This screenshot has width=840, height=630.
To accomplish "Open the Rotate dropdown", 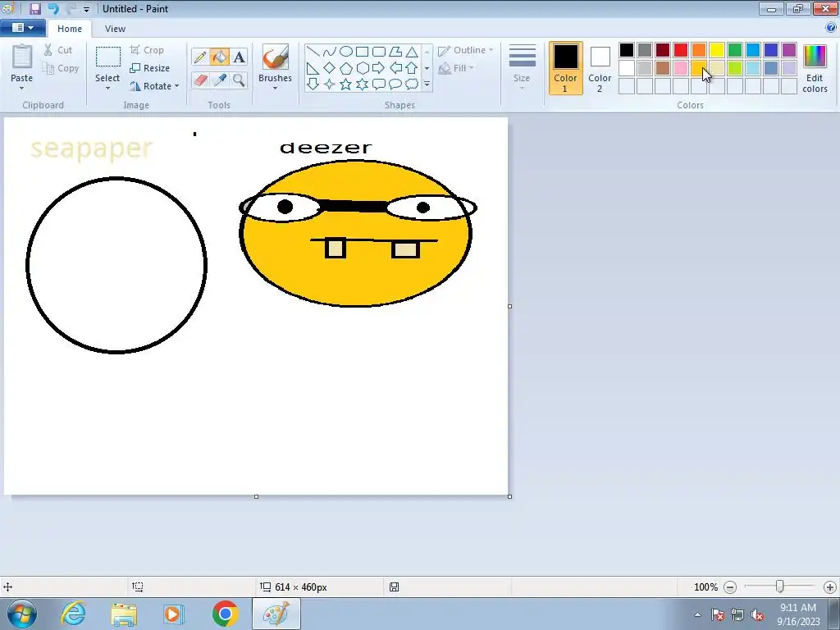I will pos(154,85).
